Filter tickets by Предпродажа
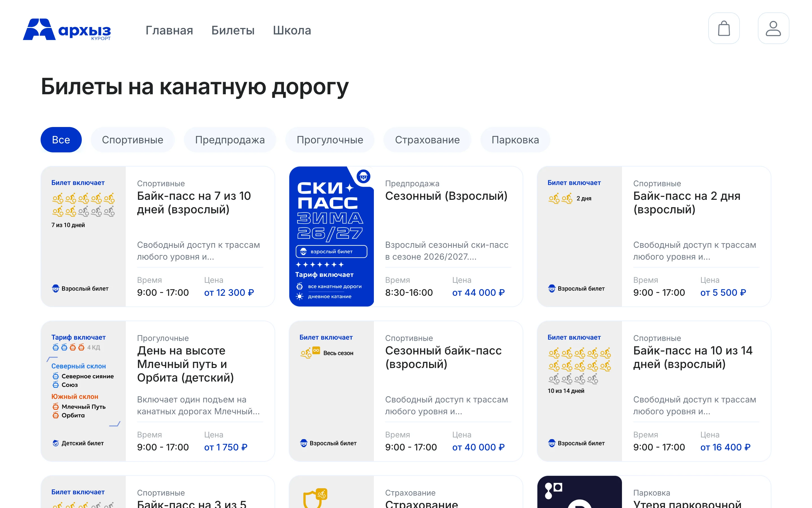Screen dimensions: 812x508 [x=230, y=140]
